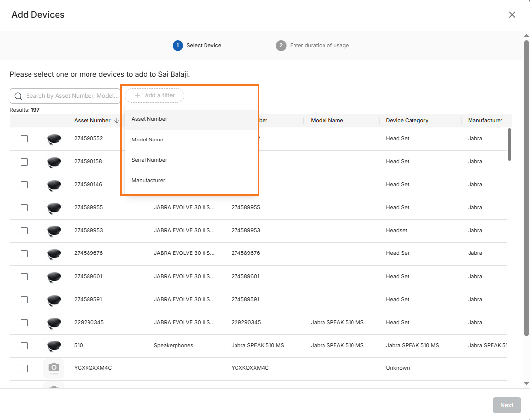Click the sort arrow next to Asset Number
The width and height of the screenshot is (530, 420).
tap(117, 121)
